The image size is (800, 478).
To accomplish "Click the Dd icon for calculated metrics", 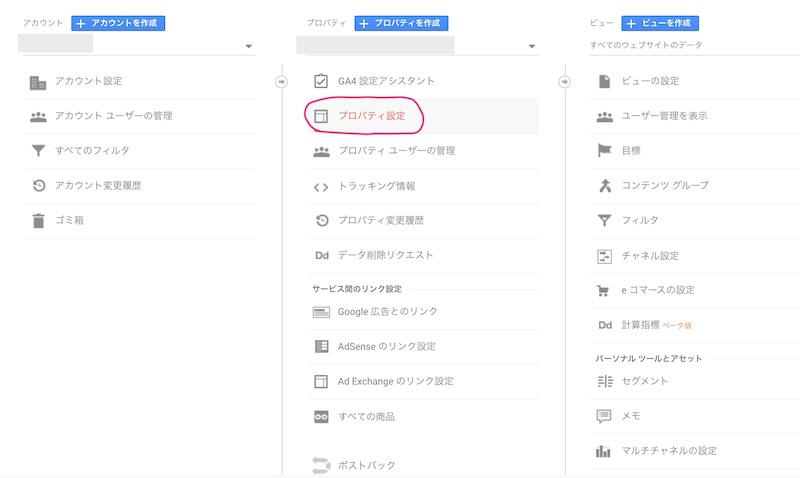I will click(605, 325).
